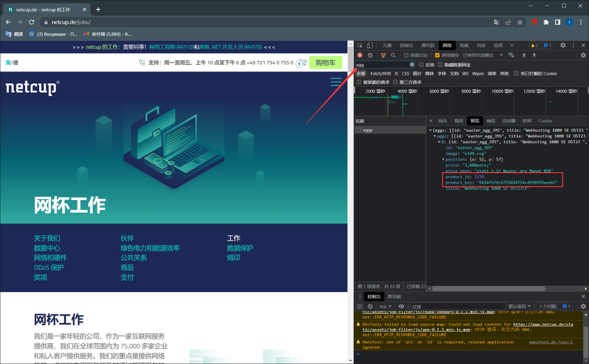This screenshot has width=589, height=364.
Task: Collapse the 'eggs:' array node
Action: click(435, 136)
